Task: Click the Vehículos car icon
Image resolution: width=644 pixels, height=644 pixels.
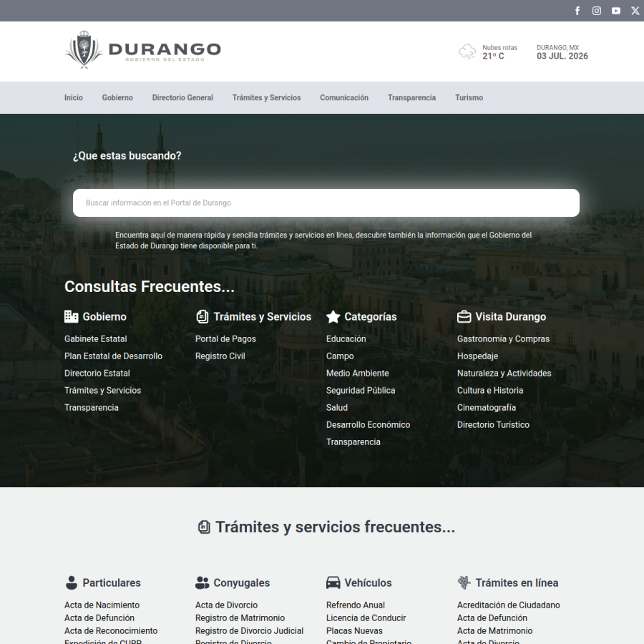Action: 333,582
